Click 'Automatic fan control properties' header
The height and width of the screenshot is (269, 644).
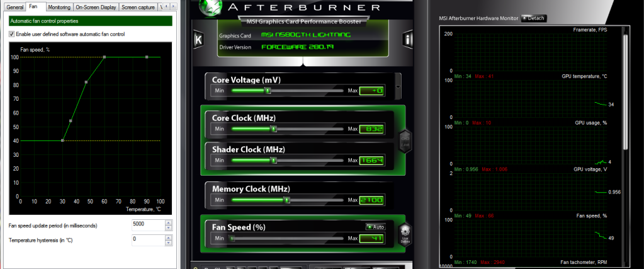tap(91, 21)
